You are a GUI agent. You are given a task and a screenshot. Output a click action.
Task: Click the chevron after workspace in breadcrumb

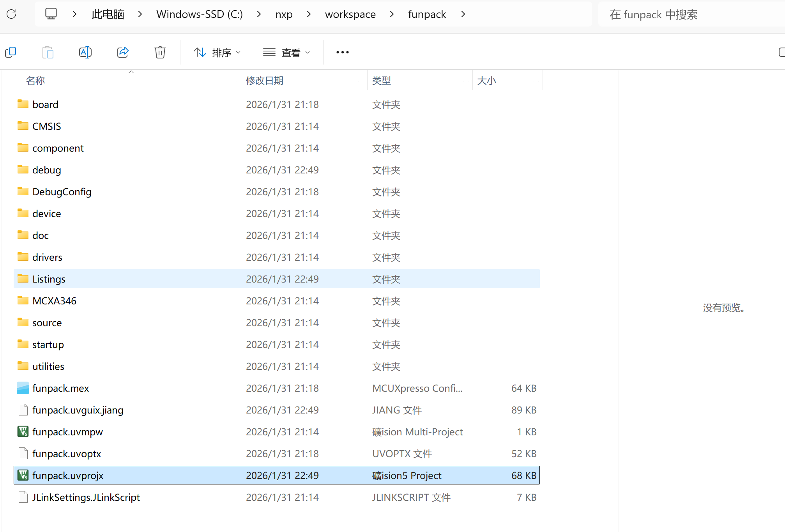[x=391, y=14]
